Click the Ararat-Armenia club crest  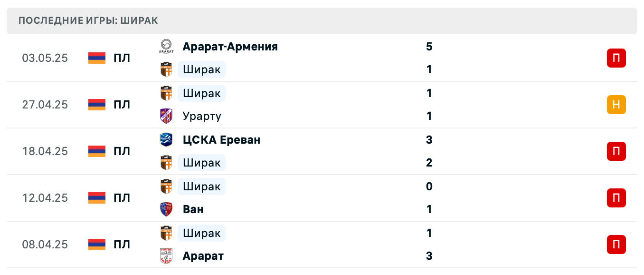tap(166, 47)
